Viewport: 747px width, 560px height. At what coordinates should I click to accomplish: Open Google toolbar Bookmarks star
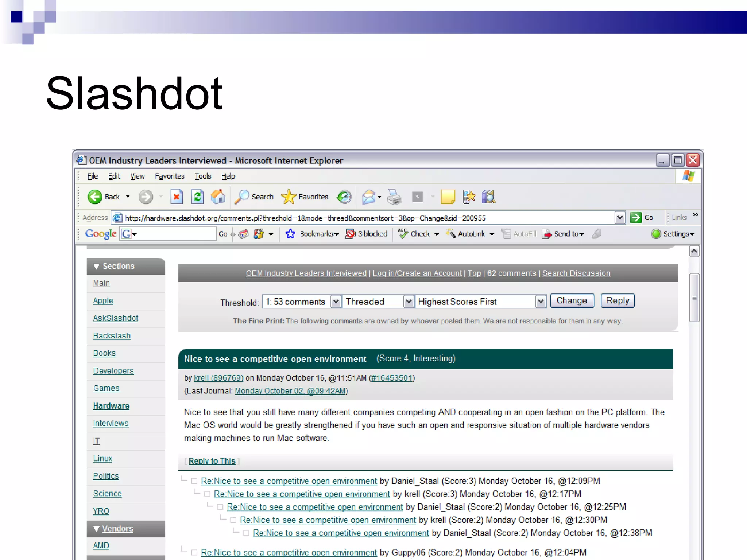[290, 234]
